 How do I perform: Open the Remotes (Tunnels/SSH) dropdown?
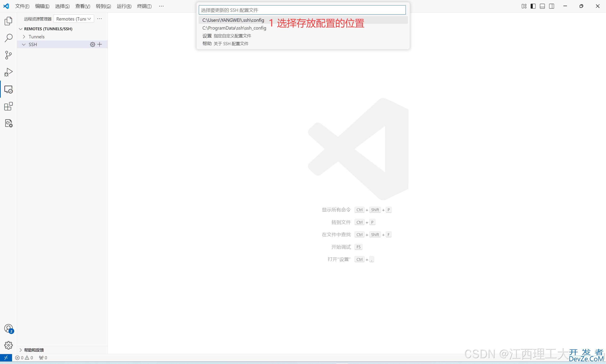(x=74, y=19)
